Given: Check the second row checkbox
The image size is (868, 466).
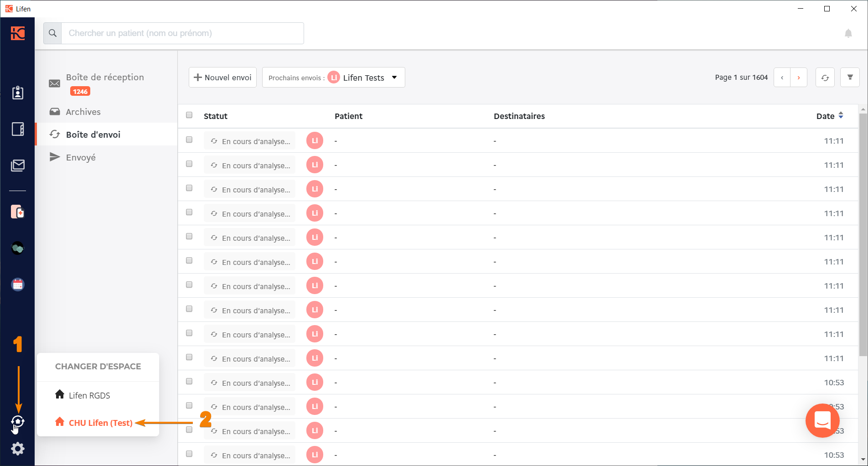Looking at the screenshot, I should (189, 164).
